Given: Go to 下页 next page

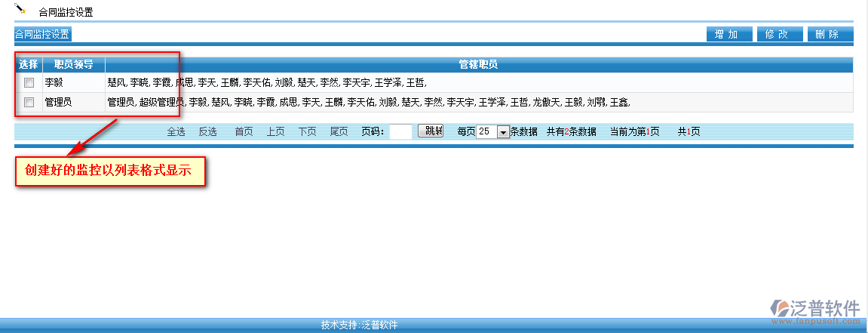Looking at the screenshot, I should [307, 132].
